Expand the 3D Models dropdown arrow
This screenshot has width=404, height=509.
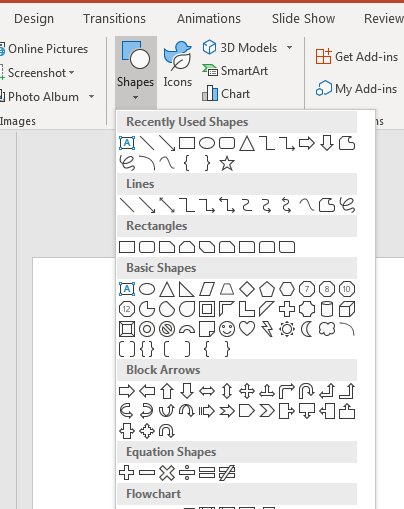[x=290, y=48]
